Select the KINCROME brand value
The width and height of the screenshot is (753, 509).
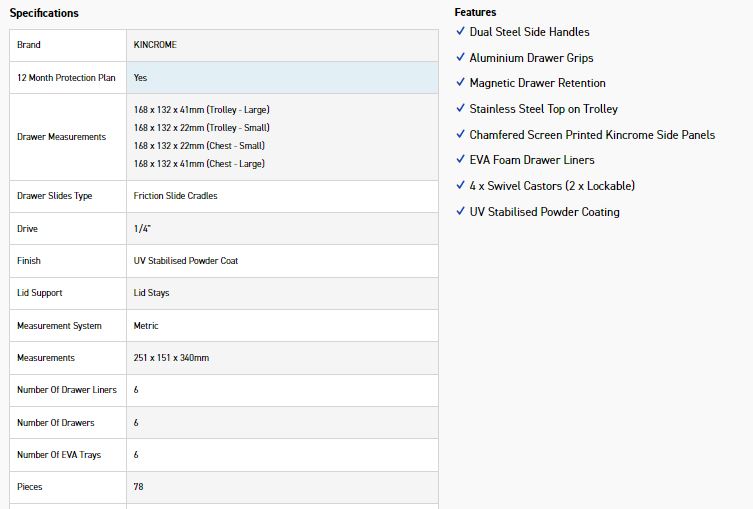155,45
